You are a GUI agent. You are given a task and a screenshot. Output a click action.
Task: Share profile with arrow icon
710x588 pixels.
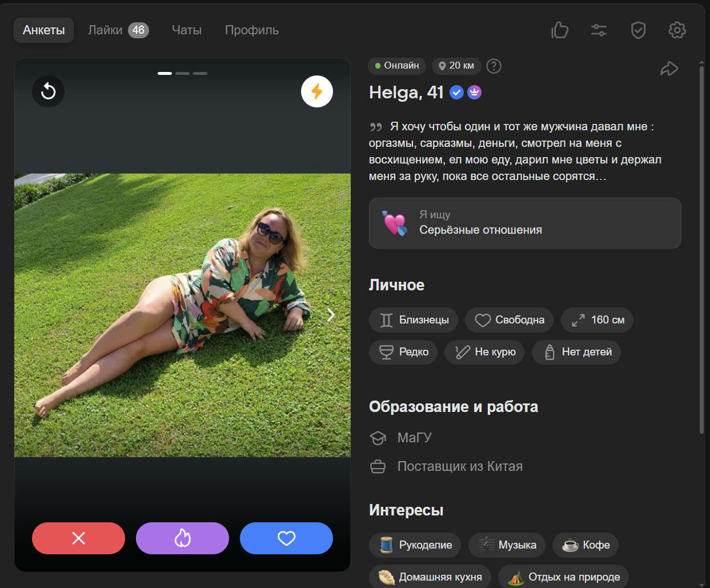tap(669, 69)
